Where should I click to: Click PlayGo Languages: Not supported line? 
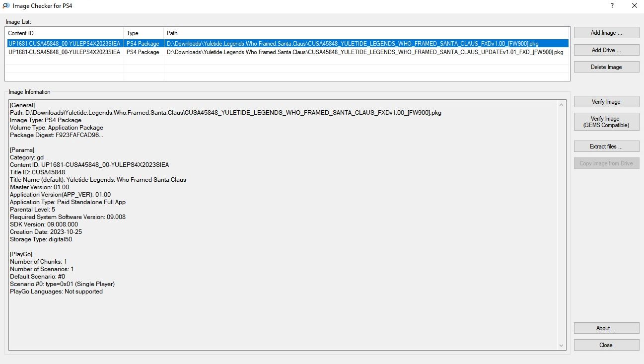(56, 291)
